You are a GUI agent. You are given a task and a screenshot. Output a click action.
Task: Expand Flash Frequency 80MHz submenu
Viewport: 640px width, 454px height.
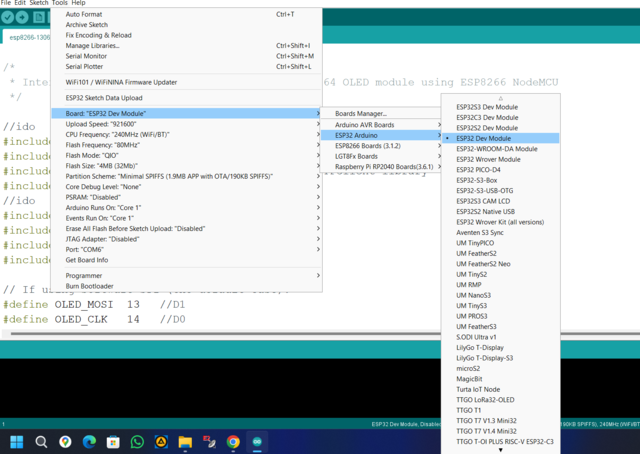(x=187, y=145)
